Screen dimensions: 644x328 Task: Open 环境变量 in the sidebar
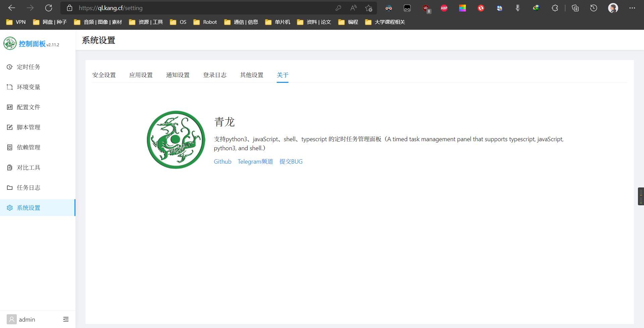tap(38, 87)
